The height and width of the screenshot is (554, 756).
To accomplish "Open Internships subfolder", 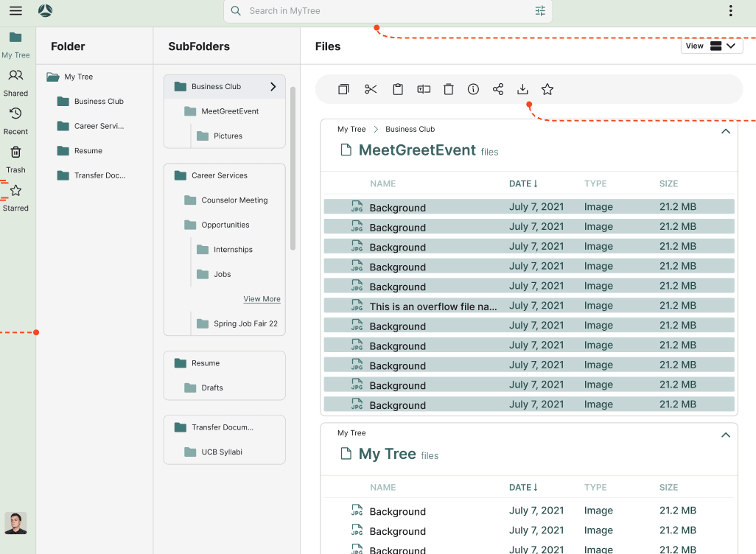I will point(225,250).
